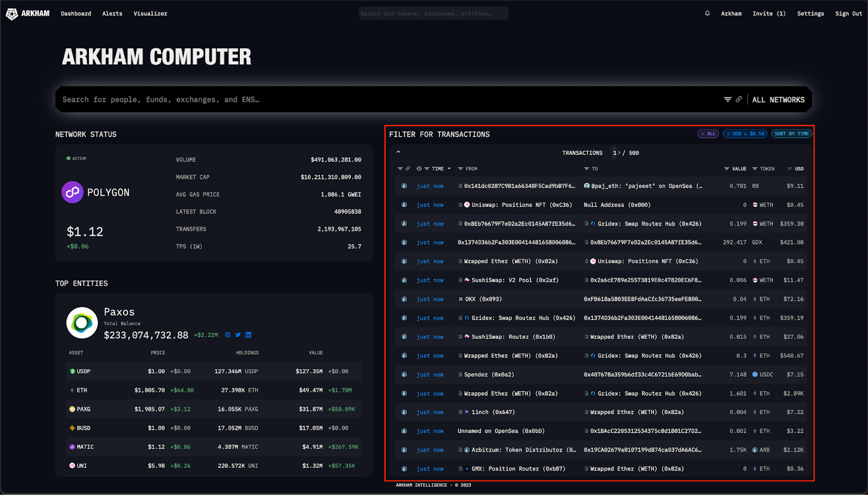Open Invite (1) in the header
Screen dimensions: 868x495
coord(769,14)
